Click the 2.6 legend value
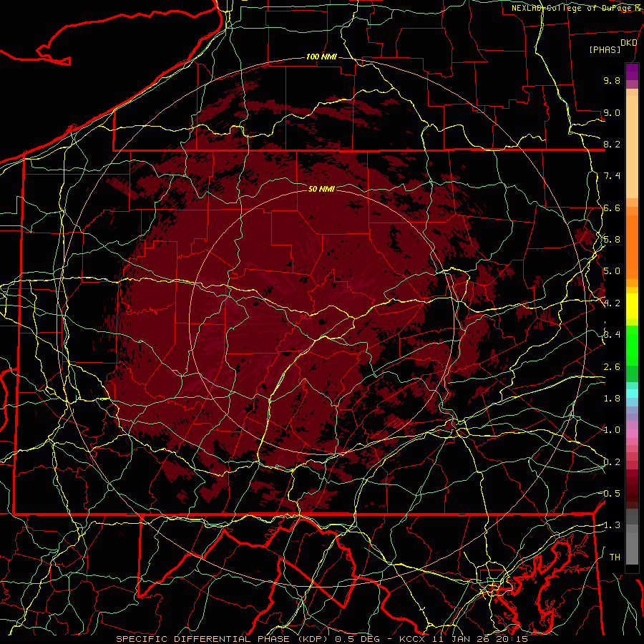 (x=612, y=366)
